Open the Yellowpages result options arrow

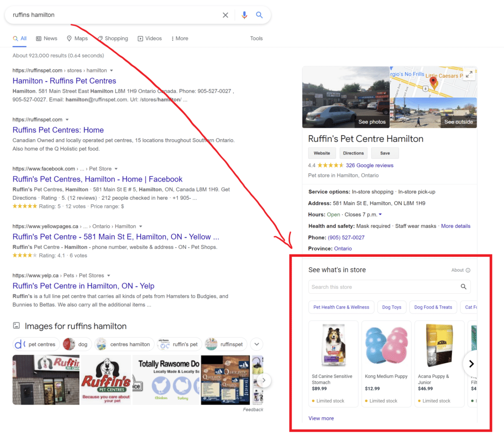[x=140, y=226]
